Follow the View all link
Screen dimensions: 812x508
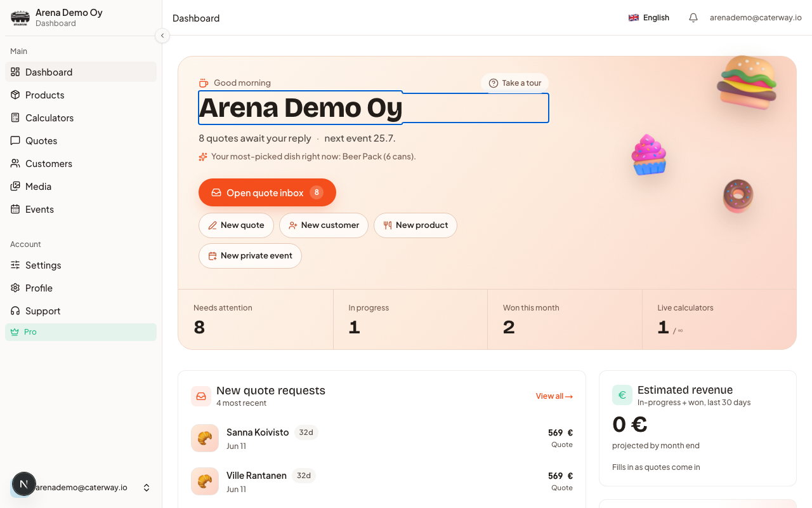click(554, 396)
